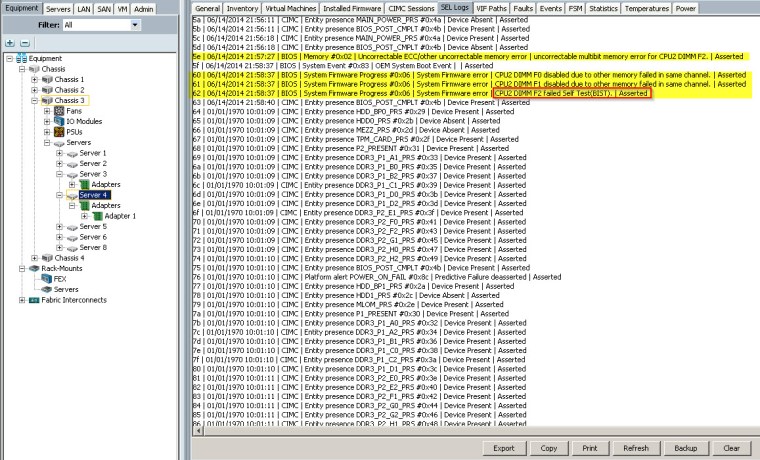
Task: Select the Equipment root node icon
Action: tap(21, 58)
